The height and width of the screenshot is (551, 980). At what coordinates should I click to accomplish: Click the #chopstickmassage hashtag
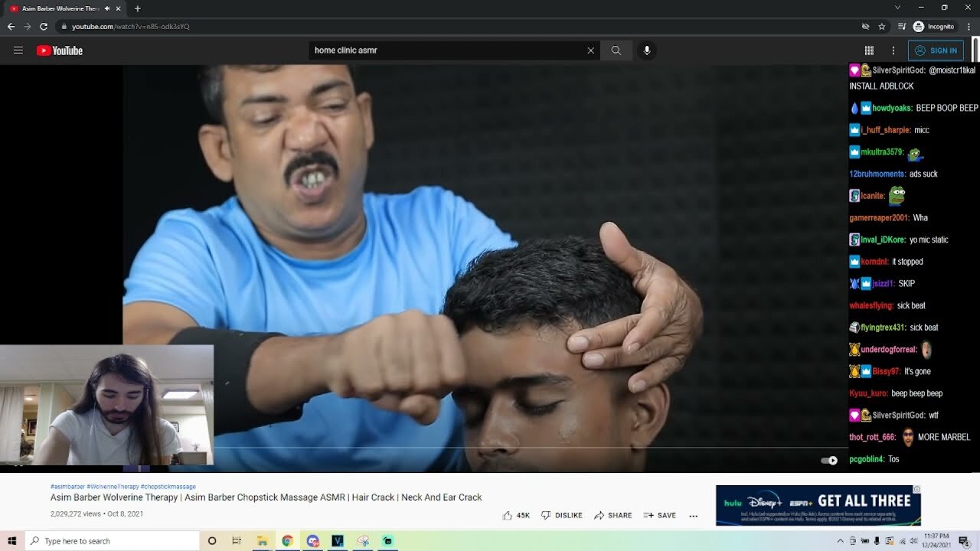pos(168,487)
